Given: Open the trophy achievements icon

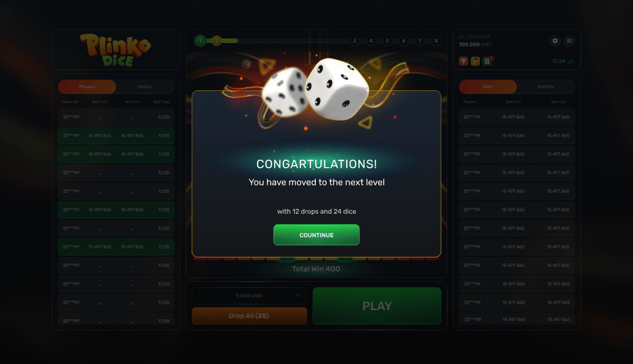Looking at the screenshot, I should (464, 61).
